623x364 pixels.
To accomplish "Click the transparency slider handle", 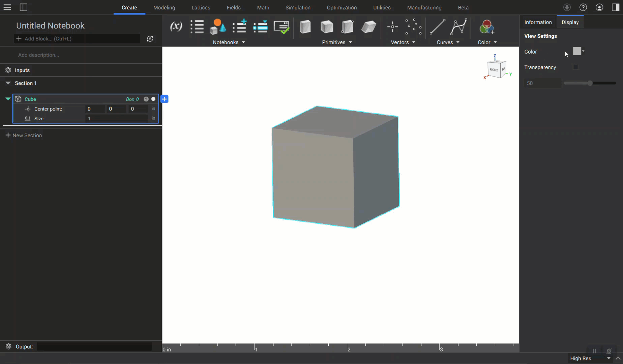I will [x=590, y=83].
